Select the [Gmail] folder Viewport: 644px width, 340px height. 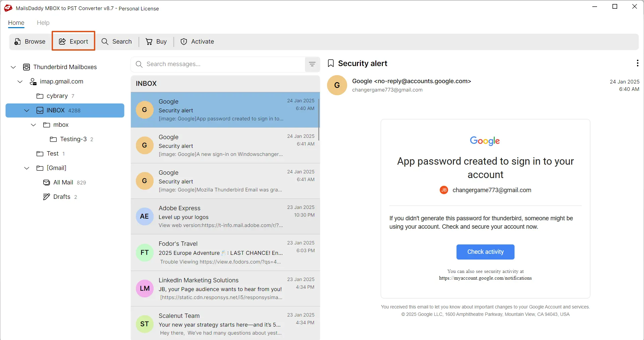tap(51, 168)
